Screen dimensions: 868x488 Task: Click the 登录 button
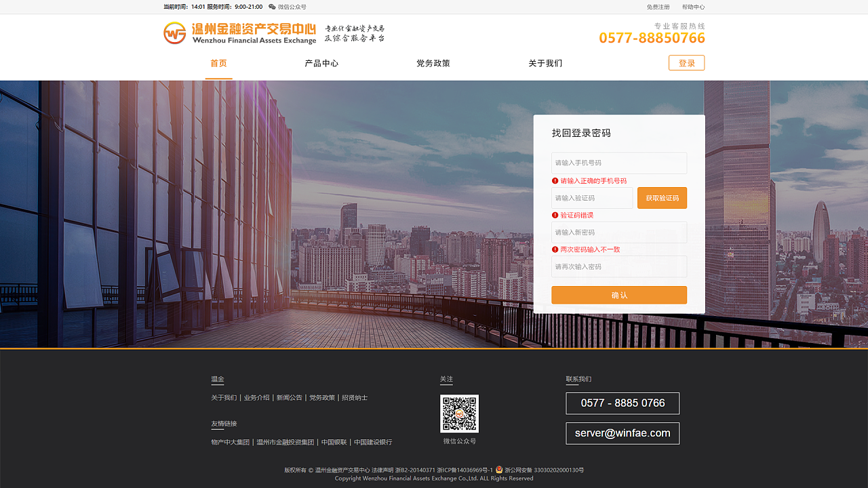(686, 62)
